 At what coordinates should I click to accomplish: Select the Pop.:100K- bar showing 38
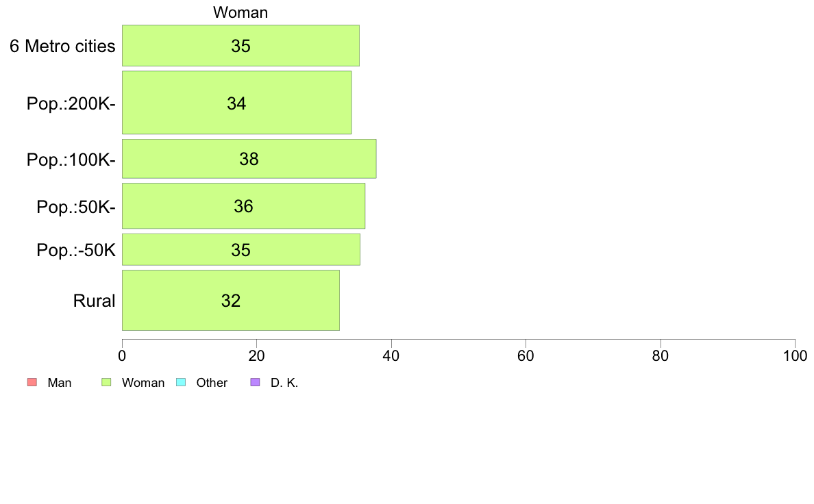coord(249,159)
